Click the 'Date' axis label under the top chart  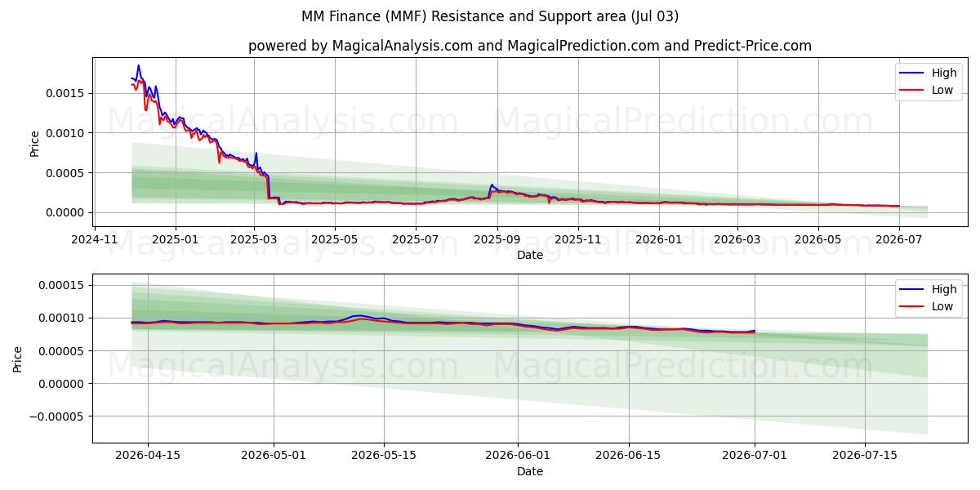point(530,255)
